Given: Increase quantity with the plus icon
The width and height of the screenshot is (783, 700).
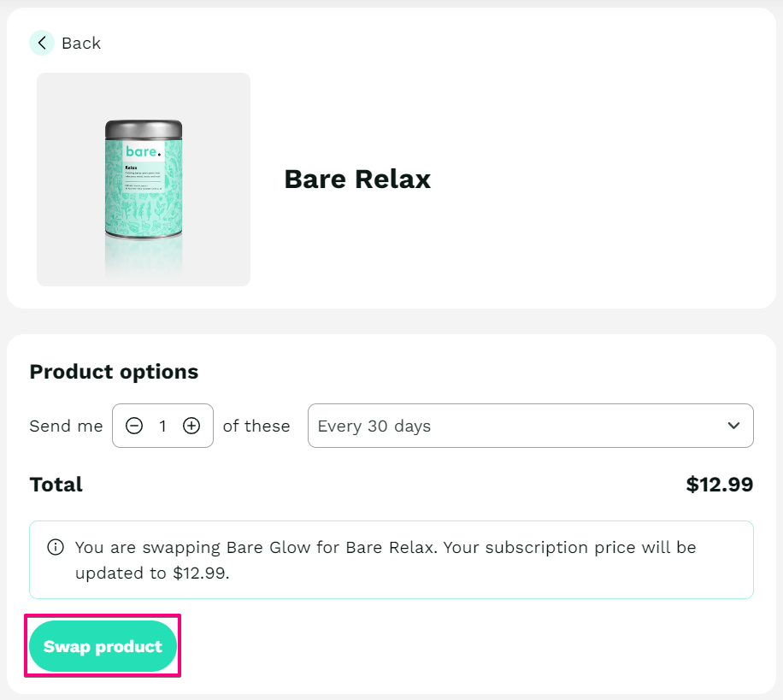Looking at the screenshot, I should tap(191, 426).
